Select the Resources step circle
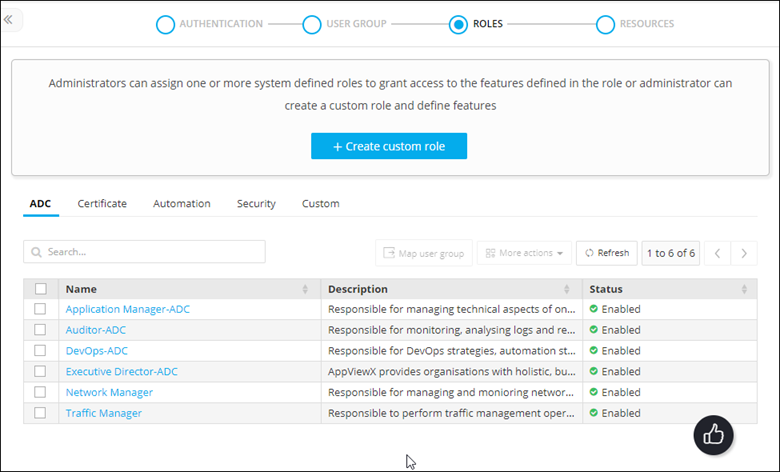This screenshot has height=472, width=780. pos(605,24)
